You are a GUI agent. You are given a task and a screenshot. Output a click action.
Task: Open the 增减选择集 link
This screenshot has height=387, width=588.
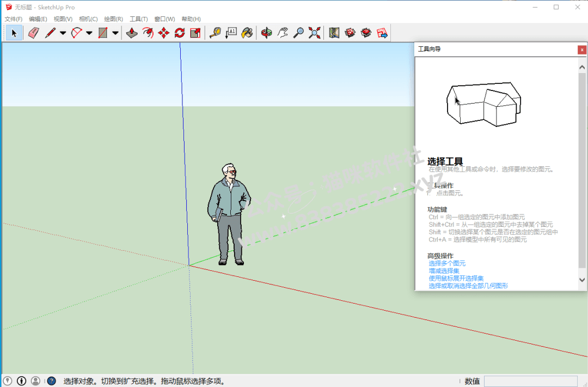(x=444, y=271)
